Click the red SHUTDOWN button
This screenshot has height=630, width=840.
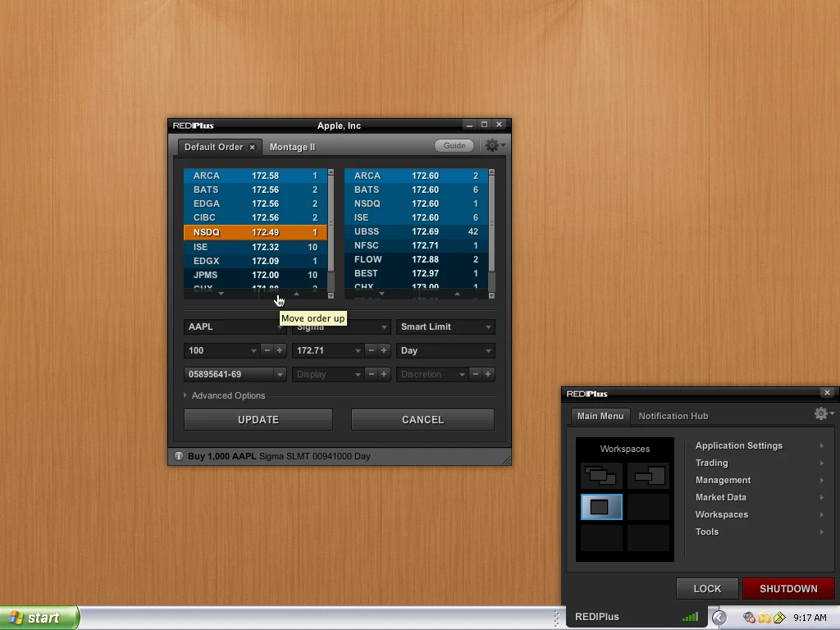click(788, 589)
